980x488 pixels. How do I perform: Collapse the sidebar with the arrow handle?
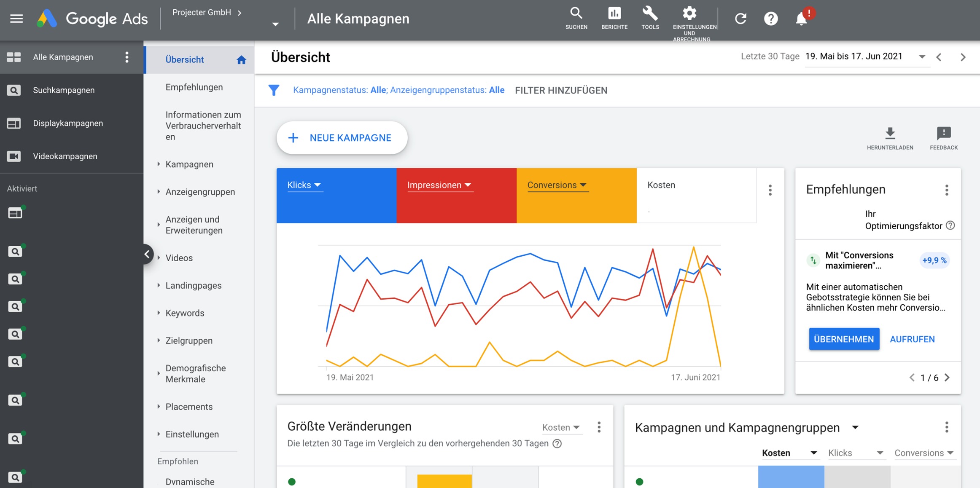click(147, 254)
